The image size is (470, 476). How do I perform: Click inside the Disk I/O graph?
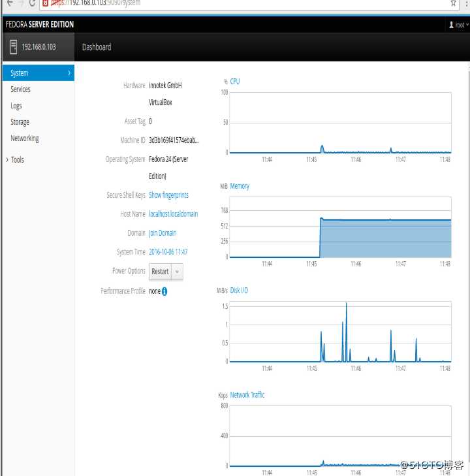tap(340, 332)
